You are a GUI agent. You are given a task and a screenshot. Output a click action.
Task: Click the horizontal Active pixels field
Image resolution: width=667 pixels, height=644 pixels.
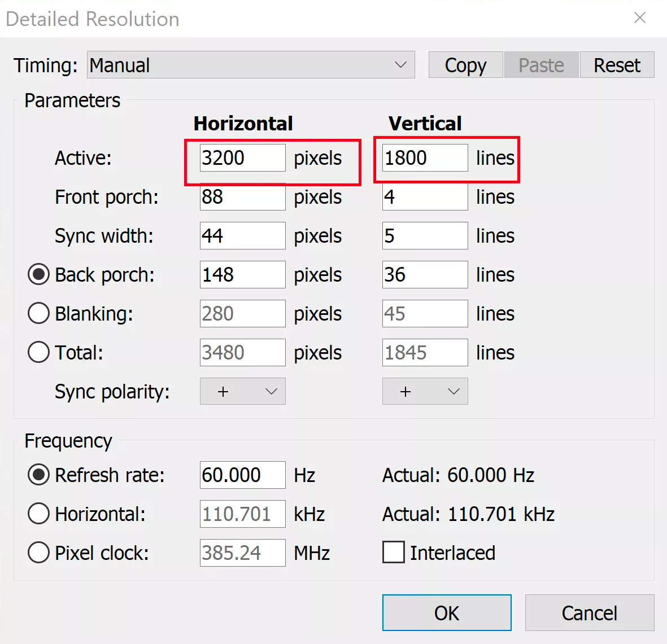point(243,157)
